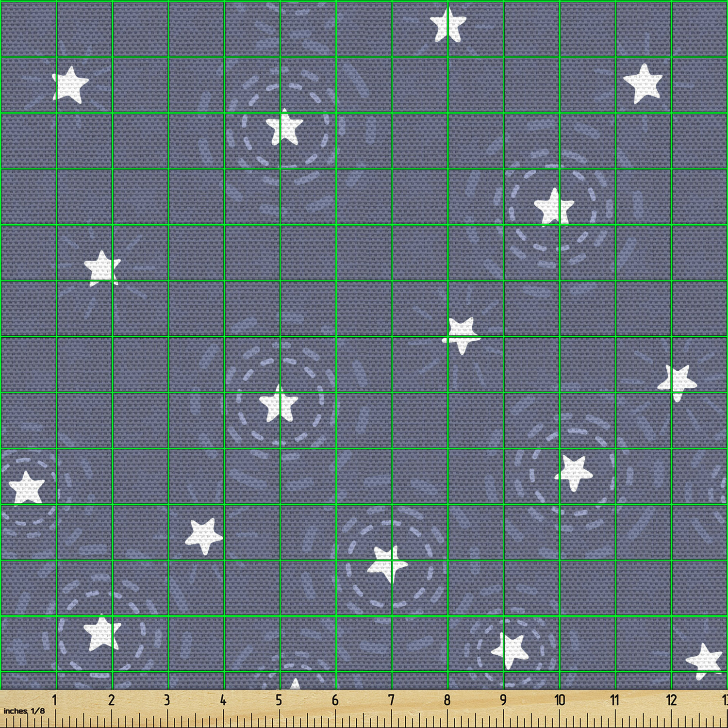Viewport: 728px width, 728px height.
Task: Click ruler marking number 3
Action: click(167, 700)
